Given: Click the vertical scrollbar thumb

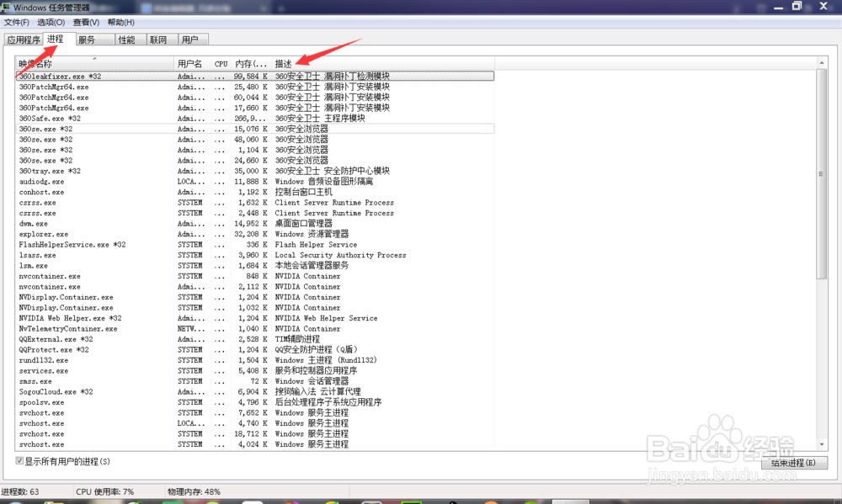Looking at the screenshot, I should coord(822,173).
